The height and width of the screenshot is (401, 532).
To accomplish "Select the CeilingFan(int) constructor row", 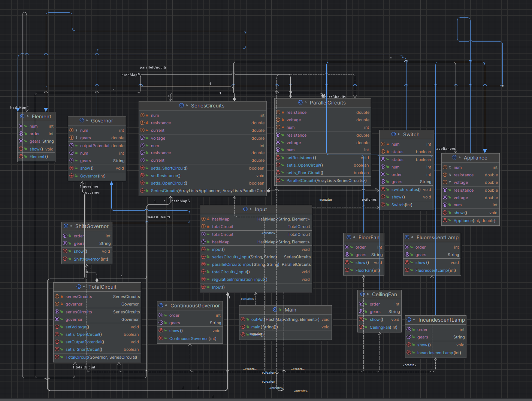I will (380, 327).
